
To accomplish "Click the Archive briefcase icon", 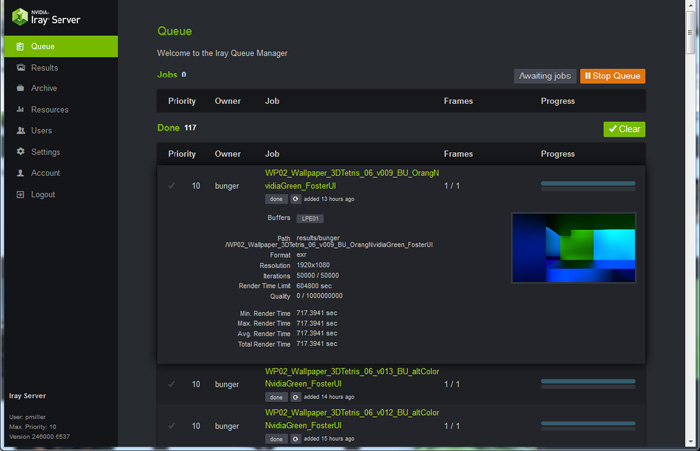I will pyautogui.click(x=20, y=88).
